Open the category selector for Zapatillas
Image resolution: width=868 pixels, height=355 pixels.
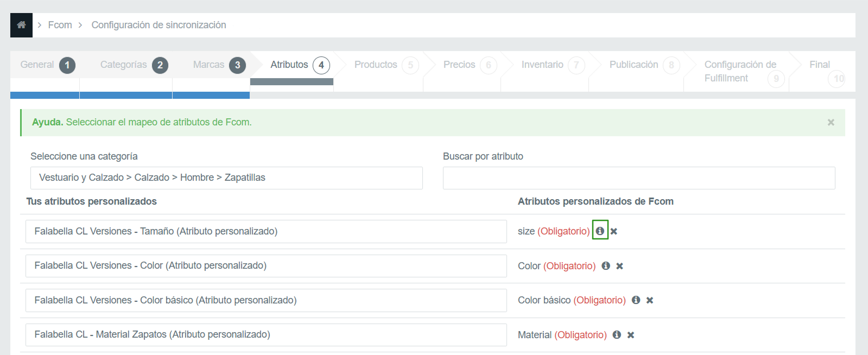226,178
